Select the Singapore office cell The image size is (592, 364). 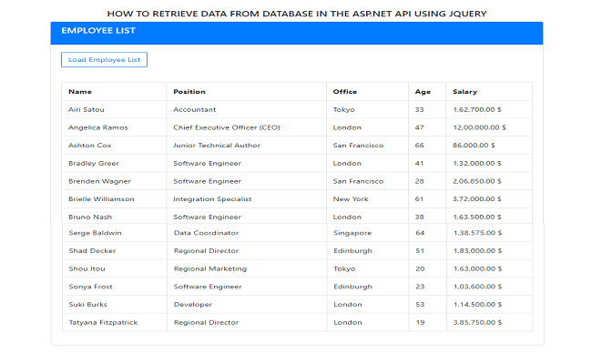click(x=352, y=233)
